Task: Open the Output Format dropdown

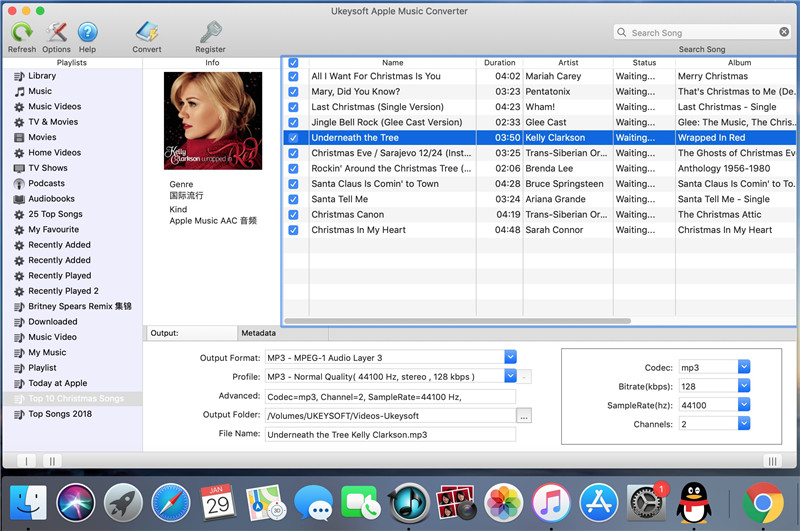Action: 510,357
